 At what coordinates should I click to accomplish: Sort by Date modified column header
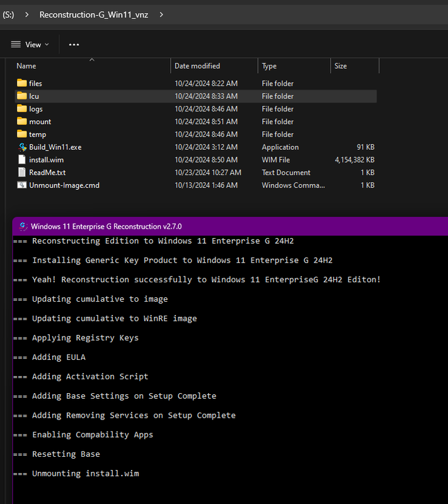[x=197, y=66]
